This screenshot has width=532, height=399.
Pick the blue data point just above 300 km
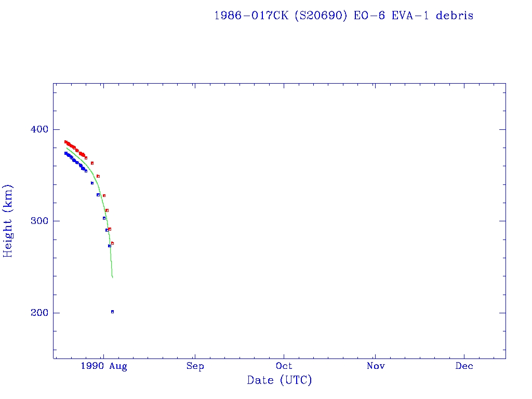tap(104, 218)
